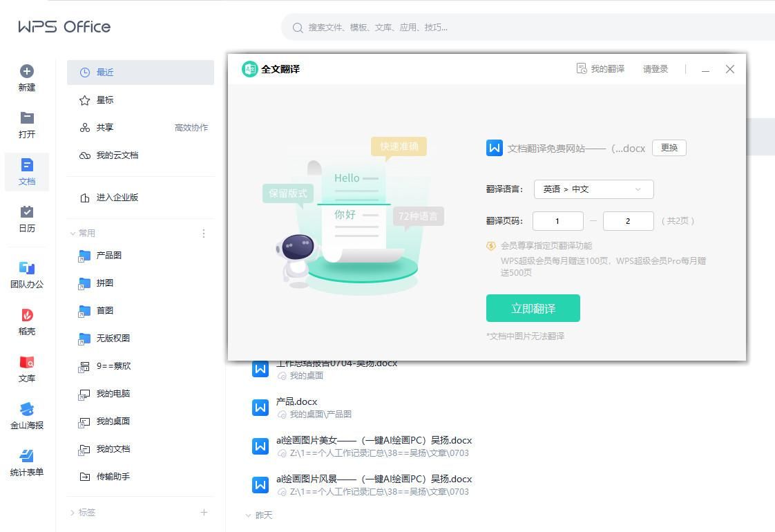Collapse the 昨天 group
The image size is (775, 532).
tap(248, 515)
